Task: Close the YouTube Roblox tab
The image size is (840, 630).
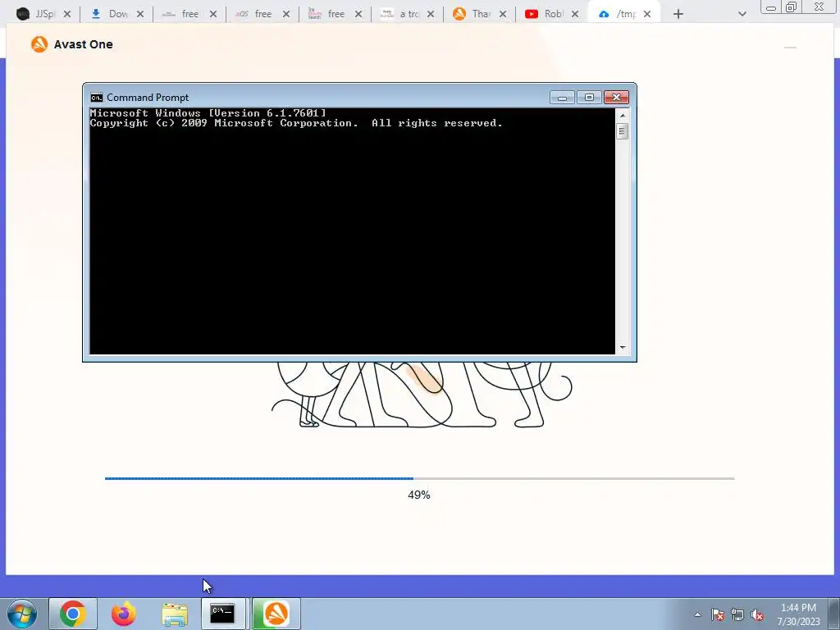Action: (x=575, y=14)
